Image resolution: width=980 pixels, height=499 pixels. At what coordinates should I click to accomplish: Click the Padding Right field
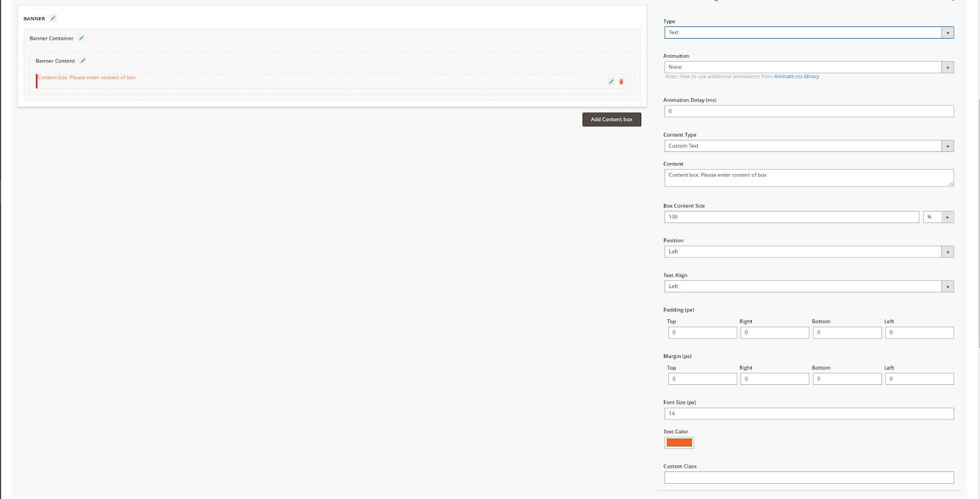[775, 332]
